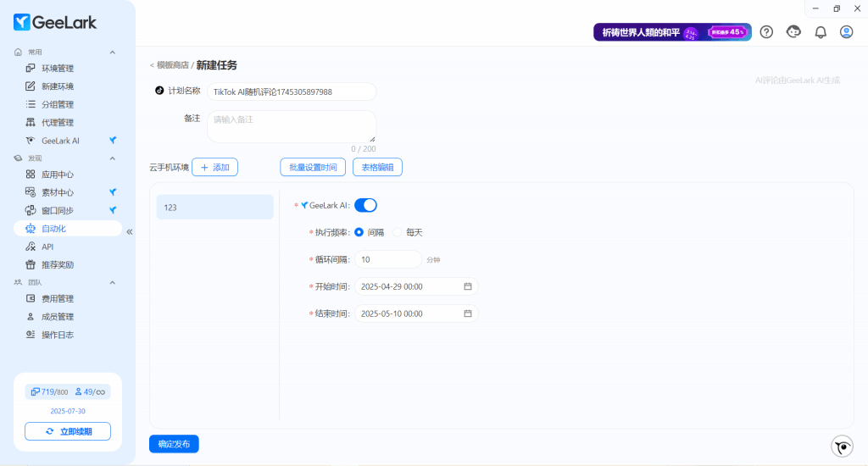Click the 备注 remarks text area

click(291, 126)
